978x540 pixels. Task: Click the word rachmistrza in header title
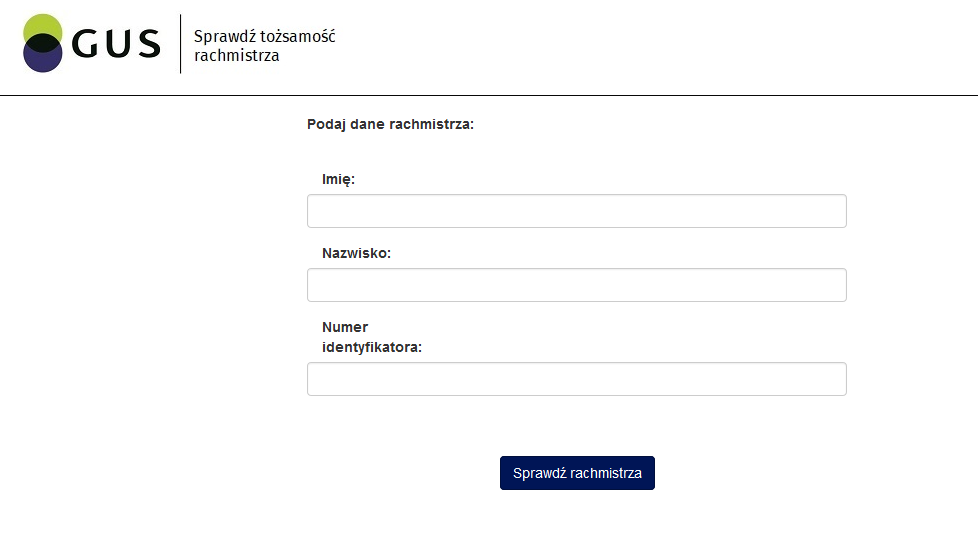click(236, 55)
